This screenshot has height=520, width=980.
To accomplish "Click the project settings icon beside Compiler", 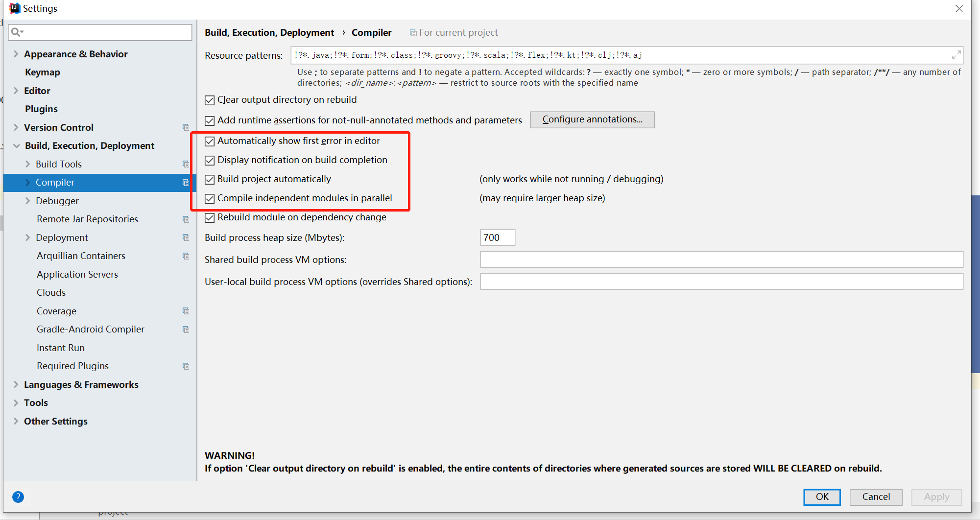I will click(186, 182).
